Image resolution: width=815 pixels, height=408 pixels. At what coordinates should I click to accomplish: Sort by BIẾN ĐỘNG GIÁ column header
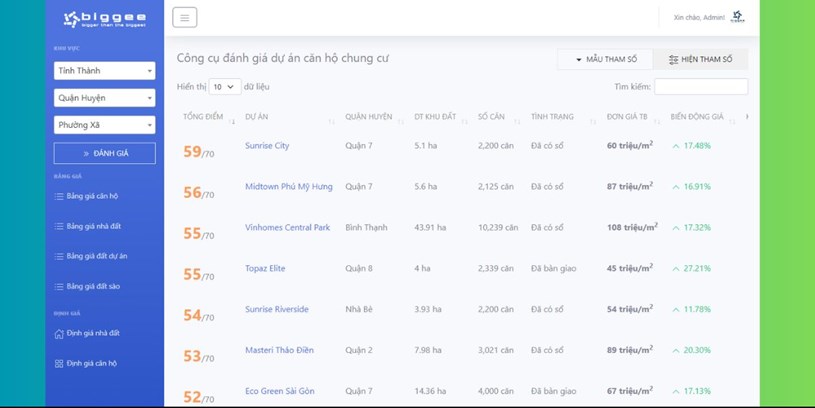(x=696, y=116)
